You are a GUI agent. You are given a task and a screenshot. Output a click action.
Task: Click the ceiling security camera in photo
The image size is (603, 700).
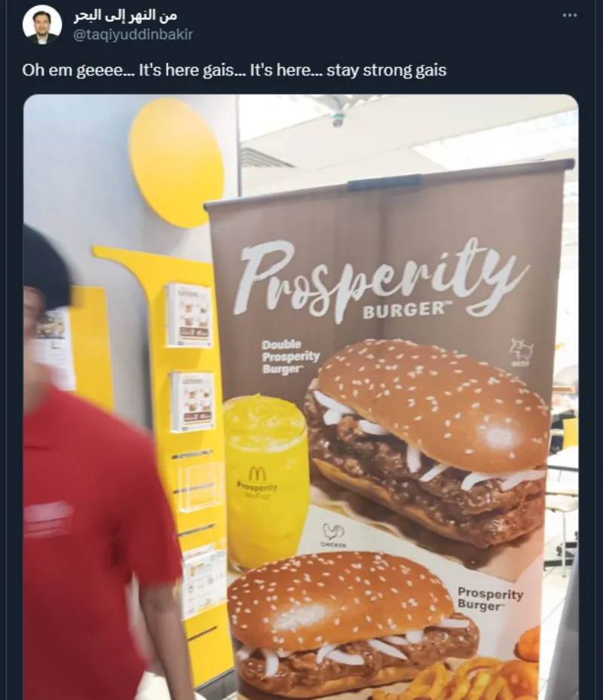(338, 120)
